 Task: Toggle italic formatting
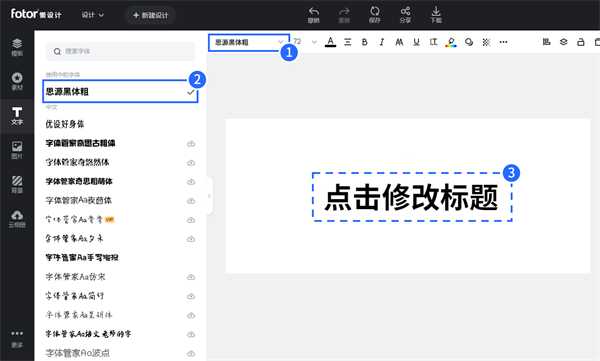pyautogui.click(x=382, y=42)
